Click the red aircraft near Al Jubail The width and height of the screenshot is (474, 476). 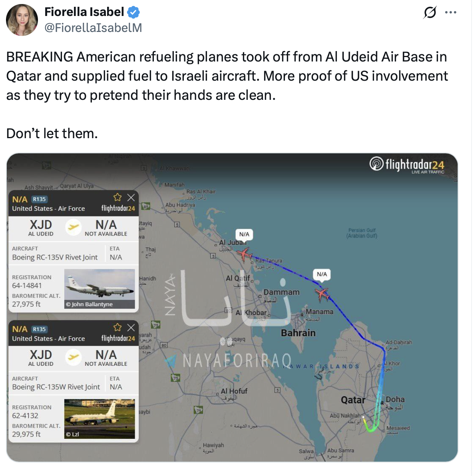point(244,254)
